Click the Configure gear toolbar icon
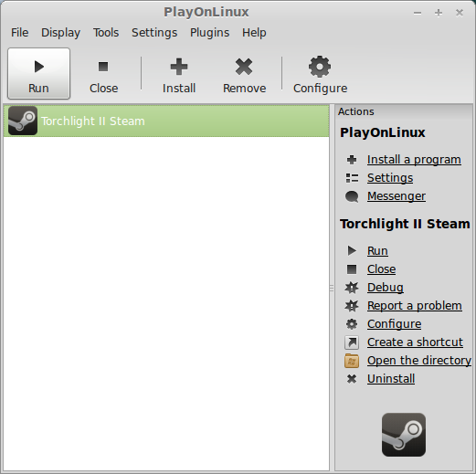476x474 pixels. [320, 67]
